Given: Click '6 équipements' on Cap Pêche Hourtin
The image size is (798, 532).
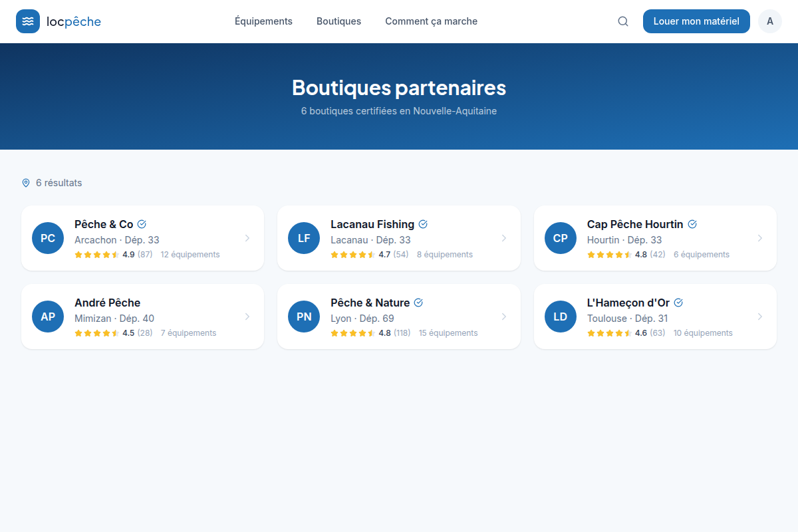Looking at the screenshot, I should (x=702, y=255).
